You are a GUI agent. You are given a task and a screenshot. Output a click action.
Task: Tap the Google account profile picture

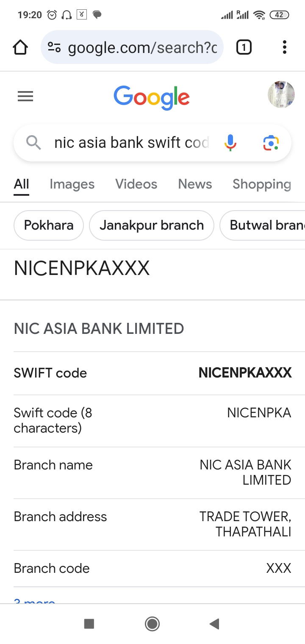pyautogui.click(x=281, y=94)
